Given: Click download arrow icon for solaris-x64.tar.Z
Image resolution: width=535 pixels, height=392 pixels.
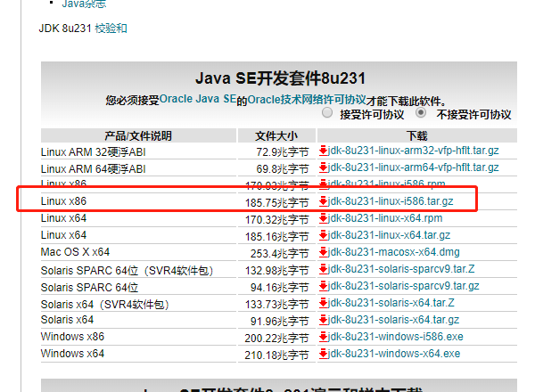Looking at the screenshot, I should tap(323, 303).
